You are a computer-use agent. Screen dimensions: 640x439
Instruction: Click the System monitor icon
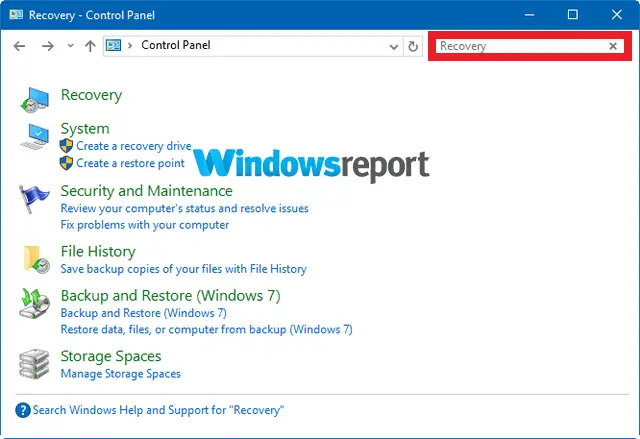coord(35,137)
